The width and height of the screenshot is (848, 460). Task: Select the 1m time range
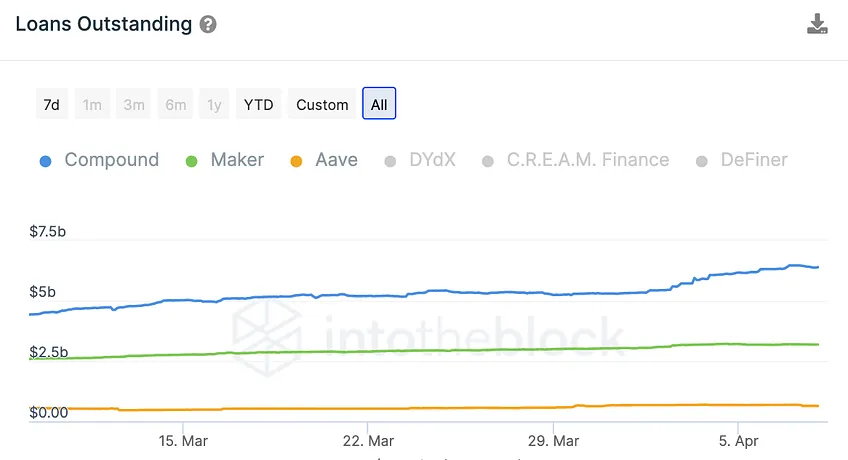pos(92,104)
